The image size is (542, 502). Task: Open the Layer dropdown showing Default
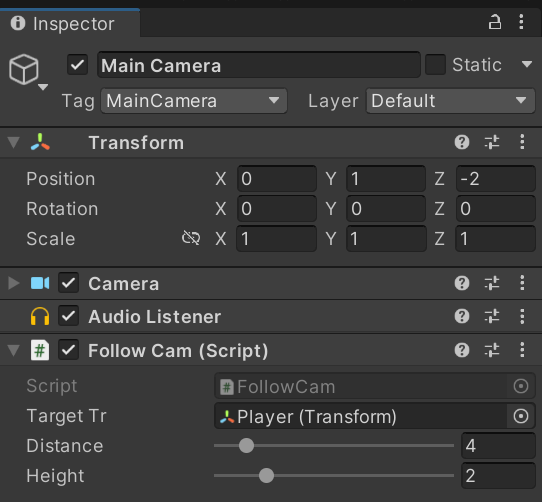451,101
